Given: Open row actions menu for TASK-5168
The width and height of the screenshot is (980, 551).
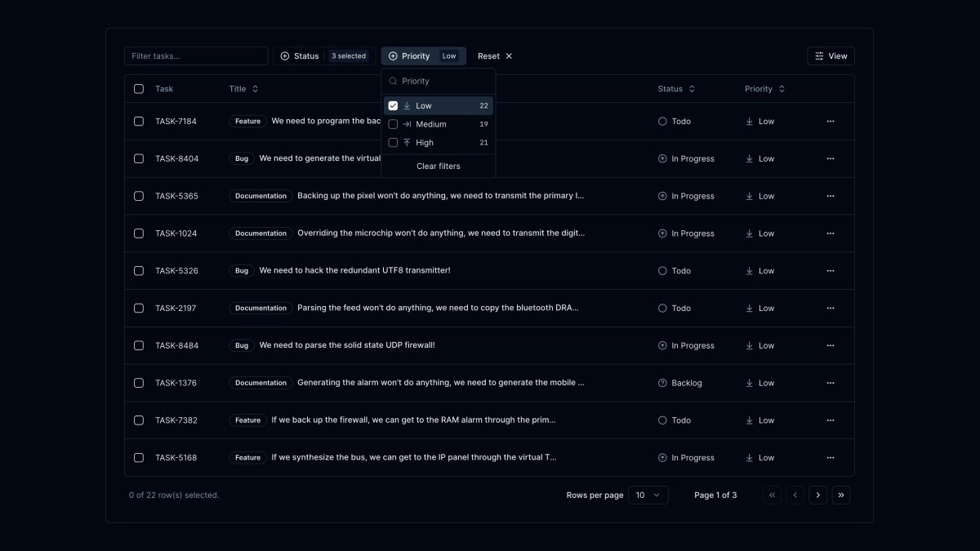Looking at the screenshot, I should [x=831, y=458].
